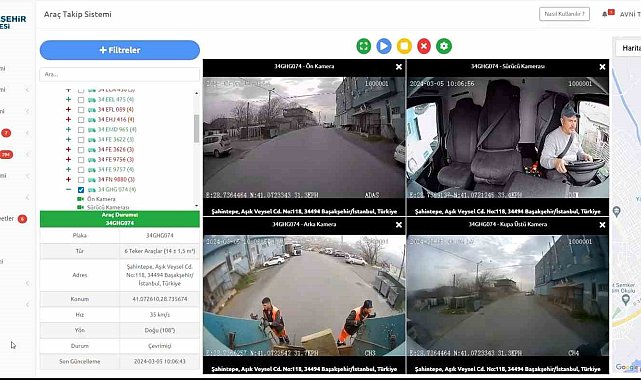Viewport: 641px width, 380px height.
Task: Click the Ön Kamera front video feed
Action: 304,138
